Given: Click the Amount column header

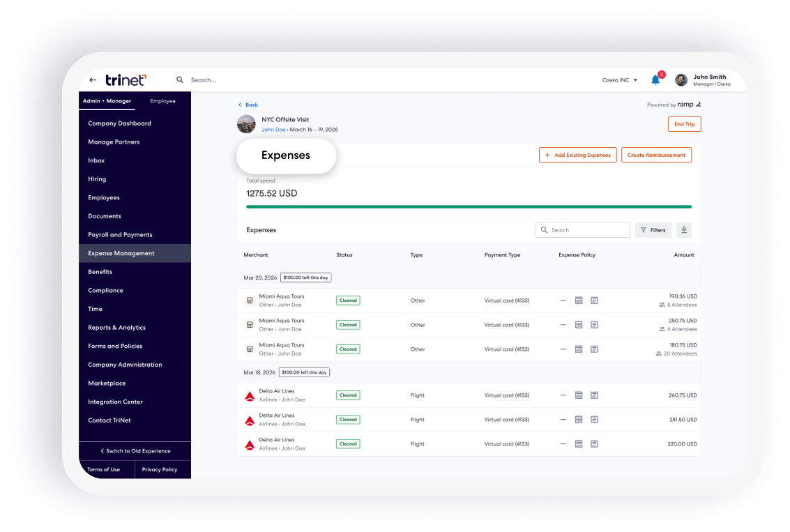Looking at the screenshot, I should (x=684, y=255).
